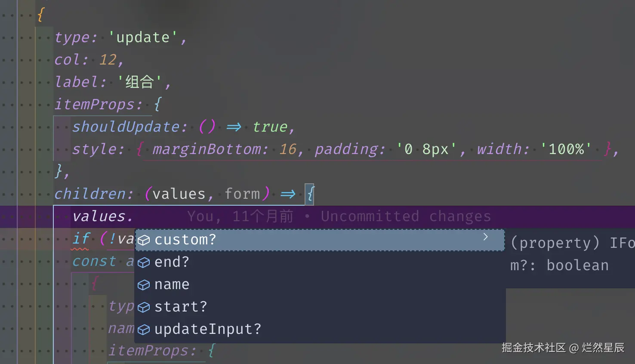Click the property cube icon beside updateInput?
This screenshot has height=364, width=635.
coord(144,330)
